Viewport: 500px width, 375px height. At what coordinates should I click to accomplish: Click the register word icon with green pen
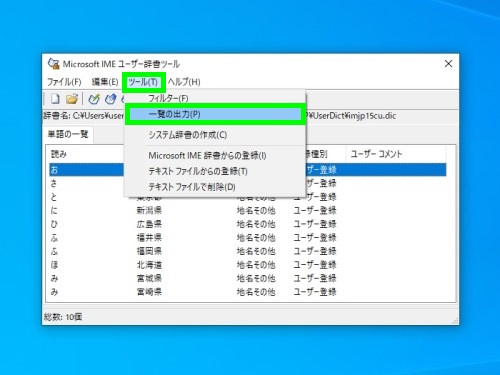coord(94,99)
